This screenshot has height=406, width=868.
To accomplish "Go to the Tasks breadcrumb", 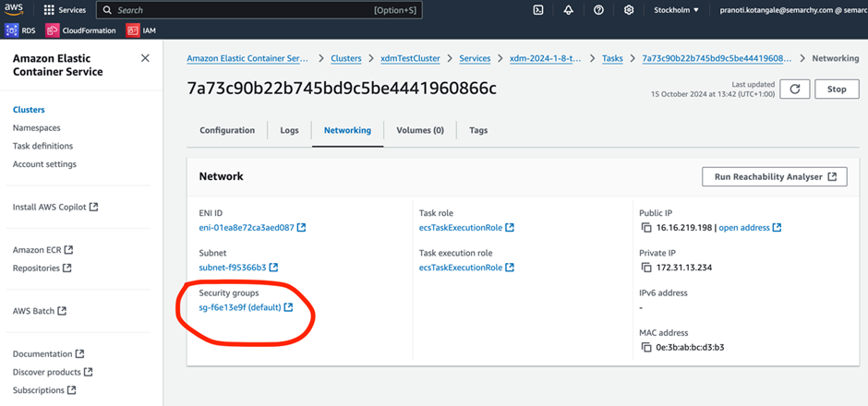I will [612, 58].
